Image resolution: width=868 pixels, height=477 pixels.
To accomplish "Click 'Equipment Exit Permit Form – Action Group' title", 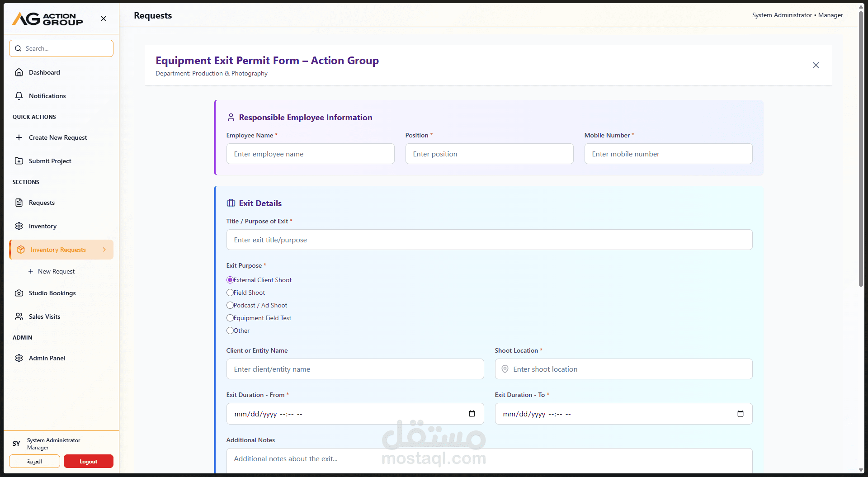I will pyautogui.click(x=267, y=61).
